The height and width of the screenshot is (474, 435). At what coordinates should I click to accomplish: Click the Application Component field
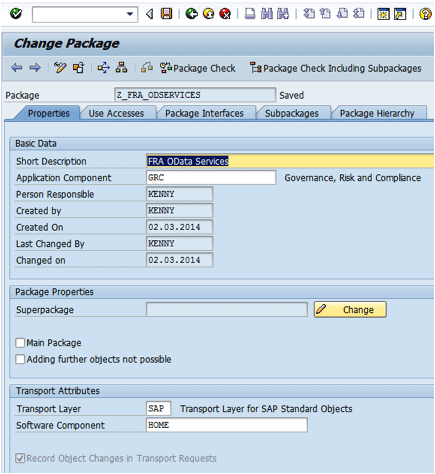click(211, 177)
